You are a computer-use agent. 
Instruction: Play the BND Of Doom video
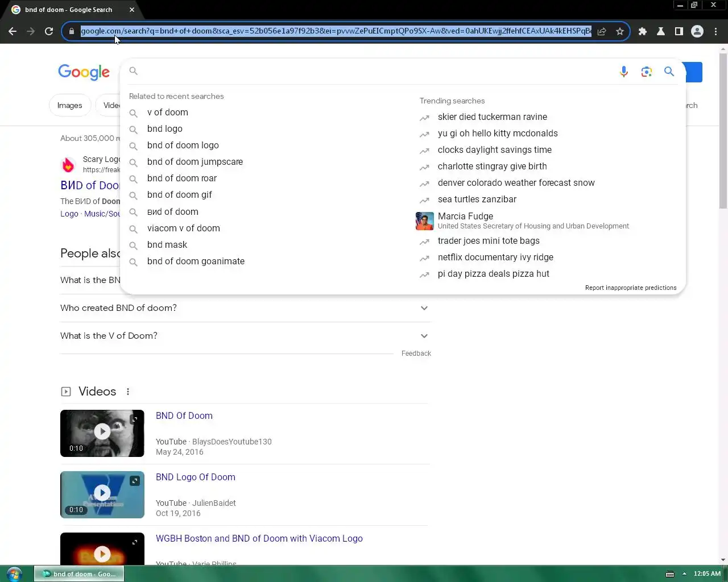[x=102, y=433]
